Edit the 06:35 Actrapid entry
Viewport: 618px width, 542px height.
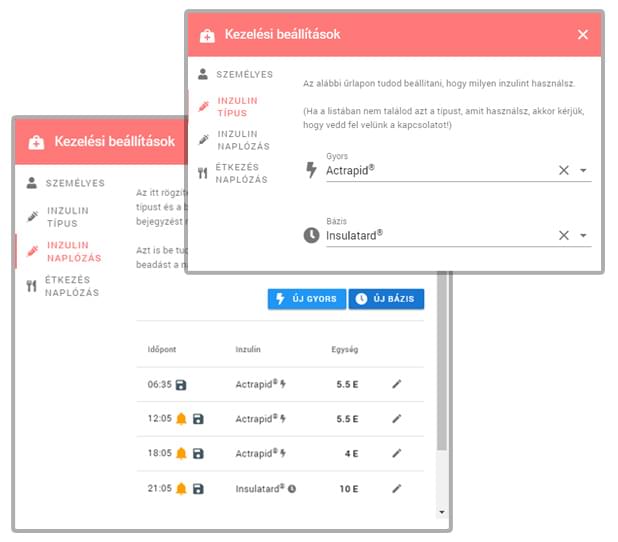[397, 384]
